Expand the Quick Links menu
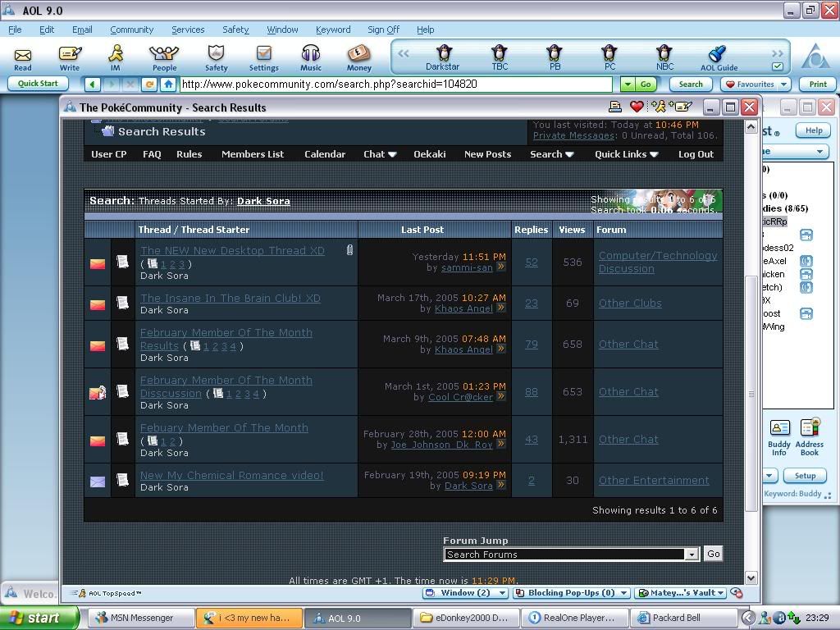The height and width of the screenshot is (630, 840). click(626, 154)
